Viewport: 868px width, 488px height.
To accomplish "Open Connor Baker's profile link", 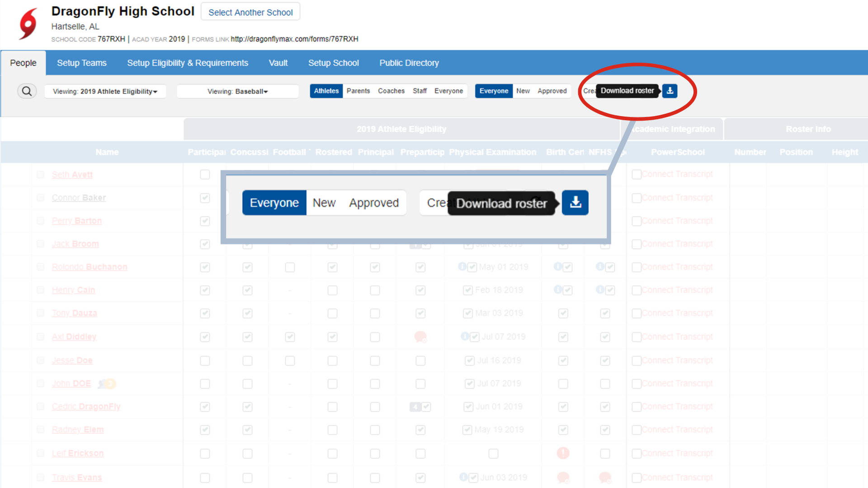I will (x=79, y=197).
